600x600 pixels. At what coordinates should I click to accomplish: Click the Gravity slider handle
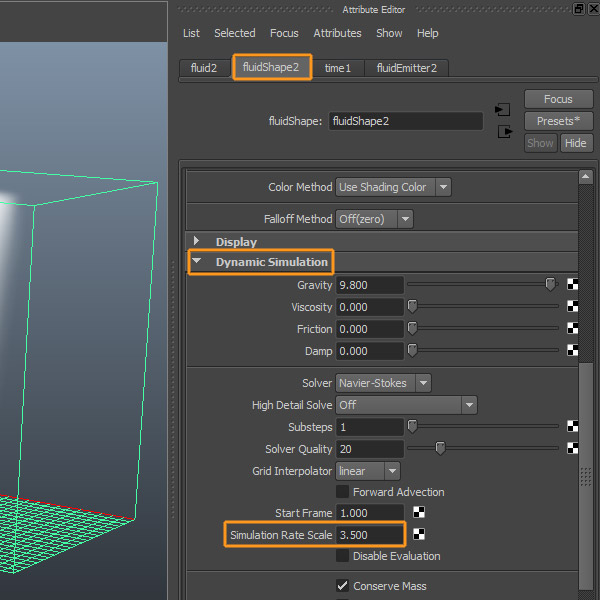pos(550,284)
